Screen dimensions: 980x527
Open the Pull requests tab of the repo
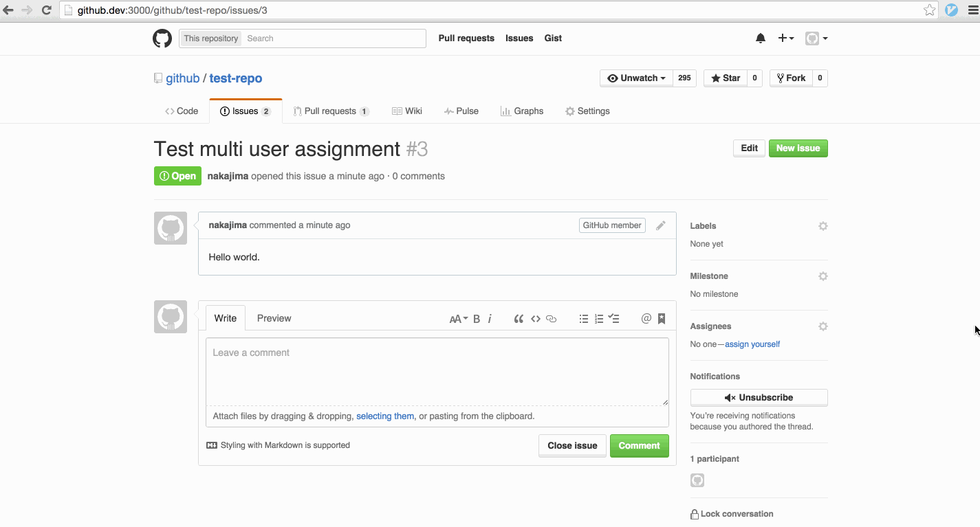click(331, 111)
